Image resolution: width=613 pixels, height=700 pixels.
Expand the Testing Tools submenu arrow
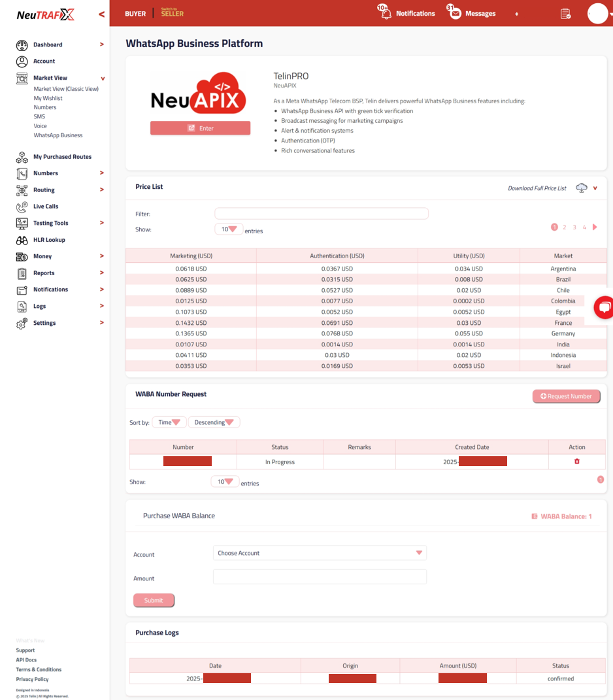tap(102, 223)
